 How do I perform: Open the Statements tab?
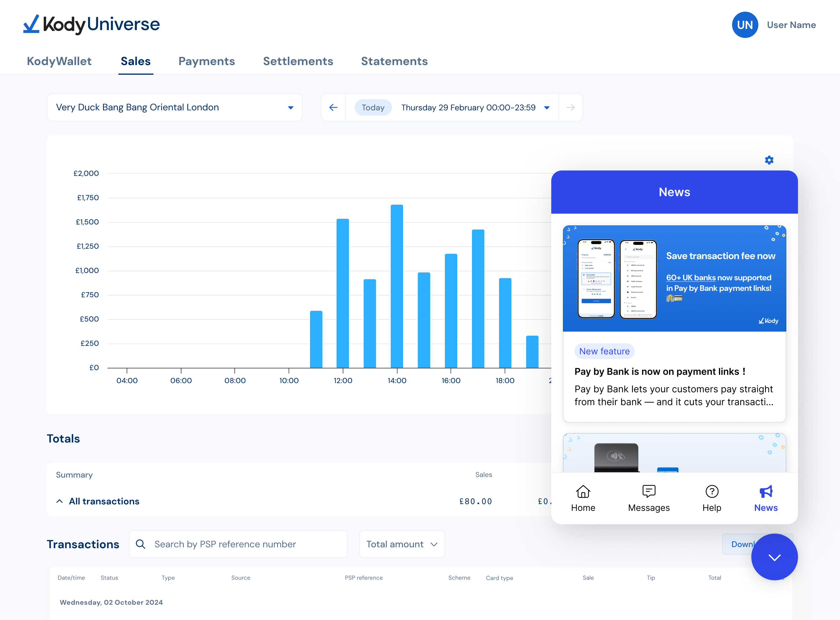click(x=394, y=61)
